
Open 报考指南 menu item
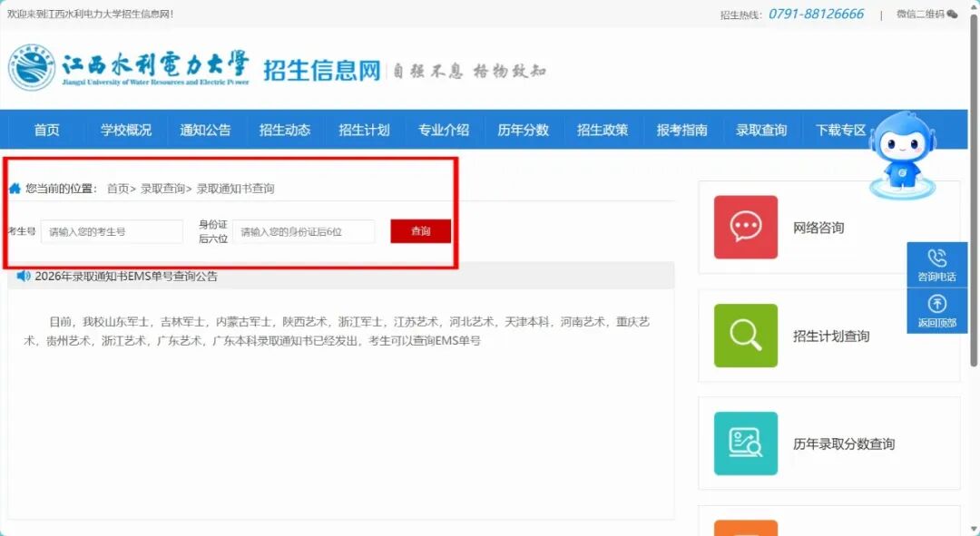[x=681, y=130]
